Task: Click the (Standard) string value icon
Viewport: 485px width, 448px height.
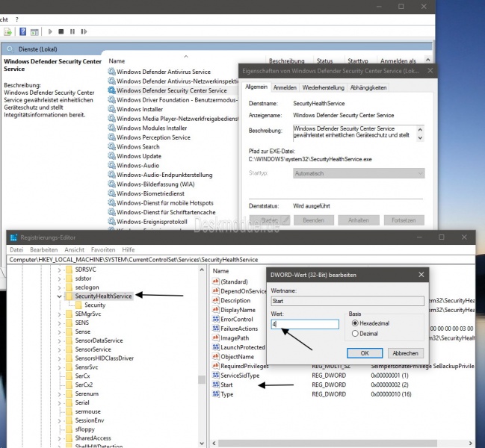Action: click(x=216, y=281)
